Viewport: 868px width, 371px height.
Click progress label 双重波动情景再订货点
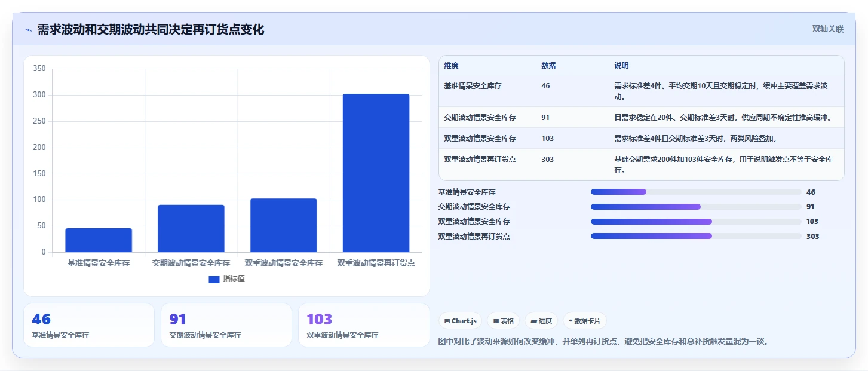(x=474, y=237)
